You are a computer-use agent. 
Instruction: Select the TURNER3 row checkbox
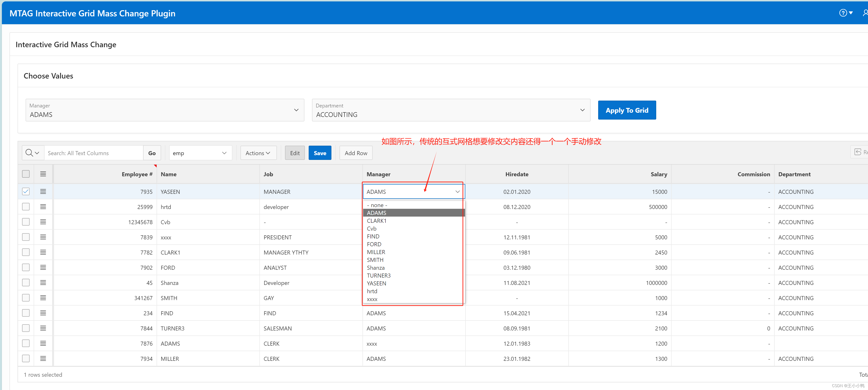point(26,328)
